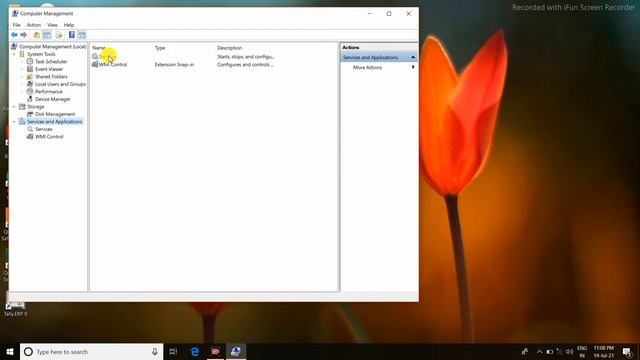Select the System Tools node icon
Screen dimensions: 640x360
pyautogui.click(x=22, y=54)
